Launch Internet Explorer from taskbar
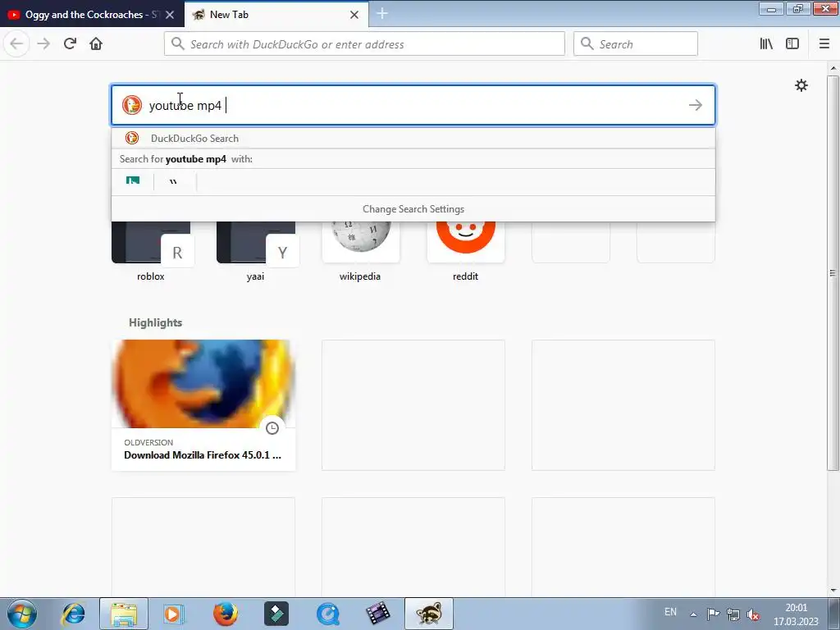The image size is (840, 630). [x=73, y=614]
